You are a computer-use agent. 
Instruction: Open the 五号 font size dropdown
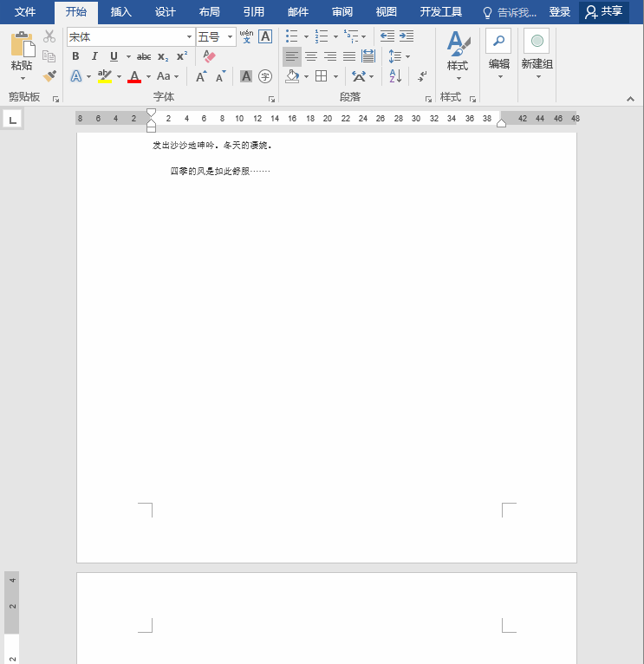230,36
